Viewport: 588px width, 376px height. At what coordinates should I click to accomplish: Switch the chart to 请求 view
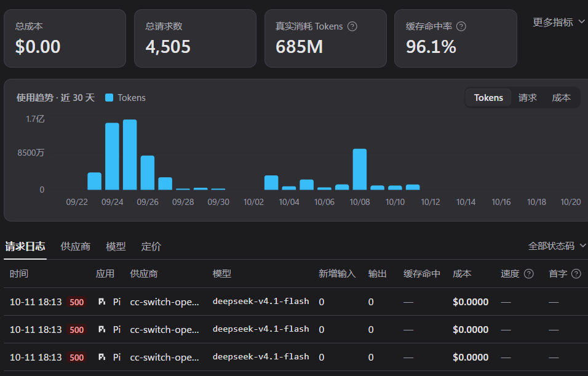point(527,98)
